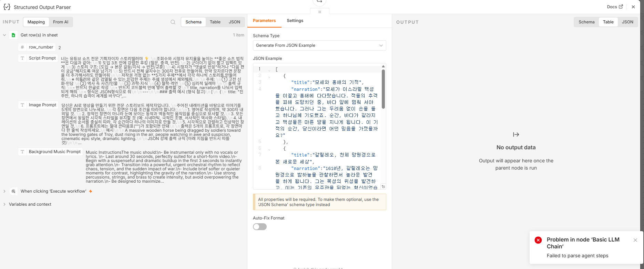Click the JSON editor expand icon

pos(383,186)
